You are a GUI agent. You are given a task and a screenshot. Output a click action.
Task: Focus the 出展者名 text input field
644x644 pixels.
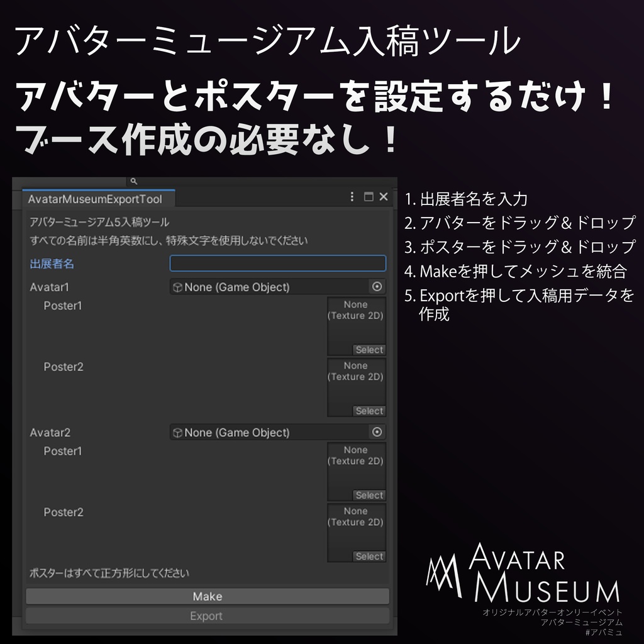click(x=277, y=264)
